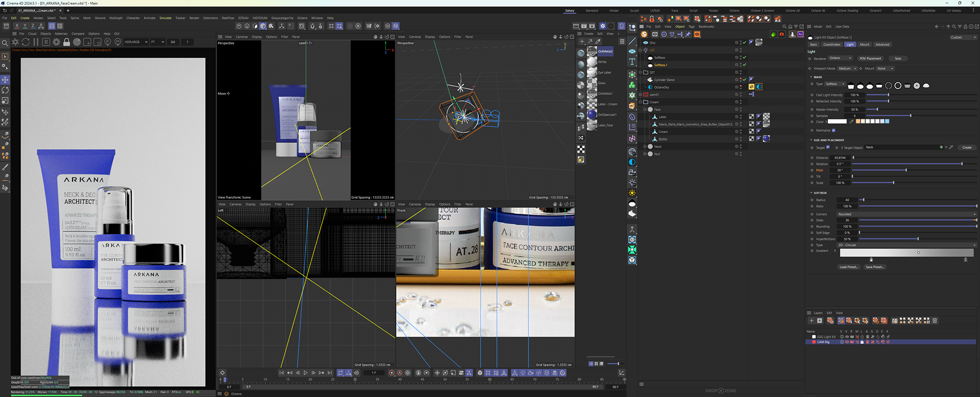The image size is (980, 397).
Task: Open the HDR/sRGB dropdown in Live Viewer
Action: [136, 42]
